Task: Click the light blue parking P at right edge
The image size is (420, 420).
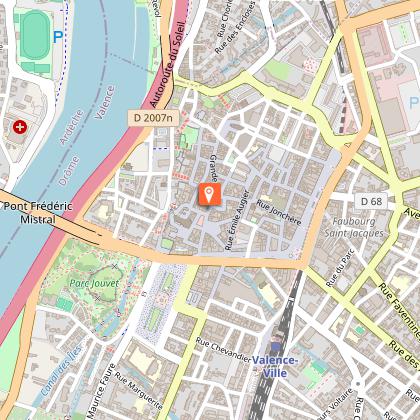Action: click(414, 102)
